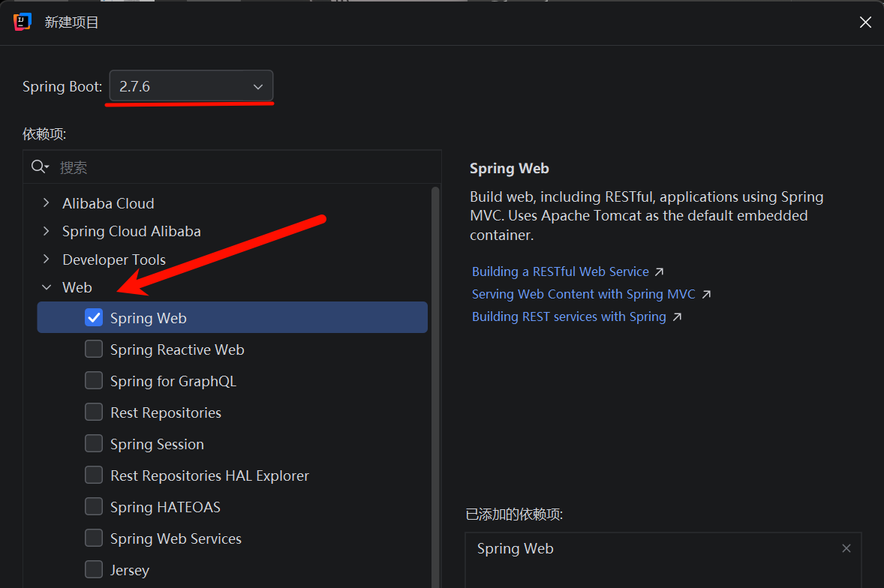Viewport: 884px width, 588px height.
Task: Expand the Alibaba Cloud category
Action: [x=47, y=203]
